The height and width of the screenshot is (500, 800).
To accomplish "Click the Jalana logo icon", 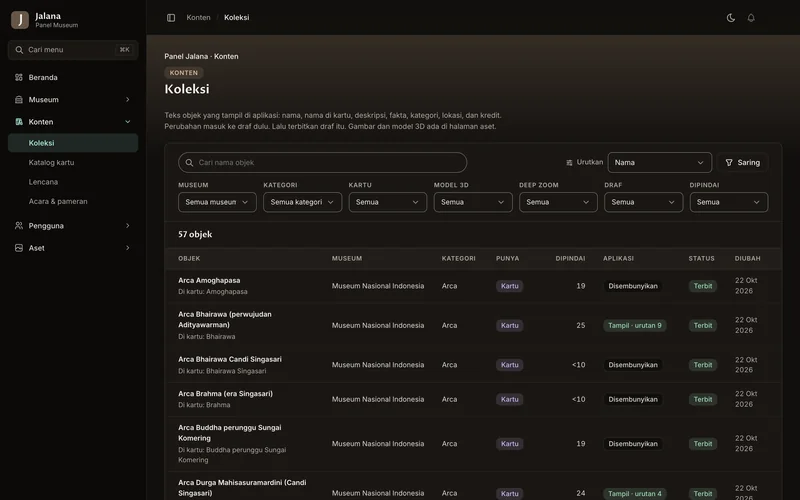I will point(20,20).
